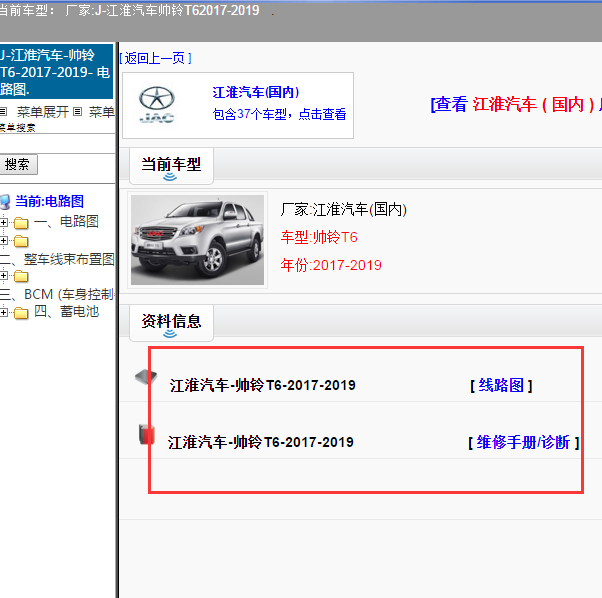This screenshot has height=598, width=602.
Task: Click 包含37个车型，点击查看 link
Action: pyautogui.click(x=280, y=114)
